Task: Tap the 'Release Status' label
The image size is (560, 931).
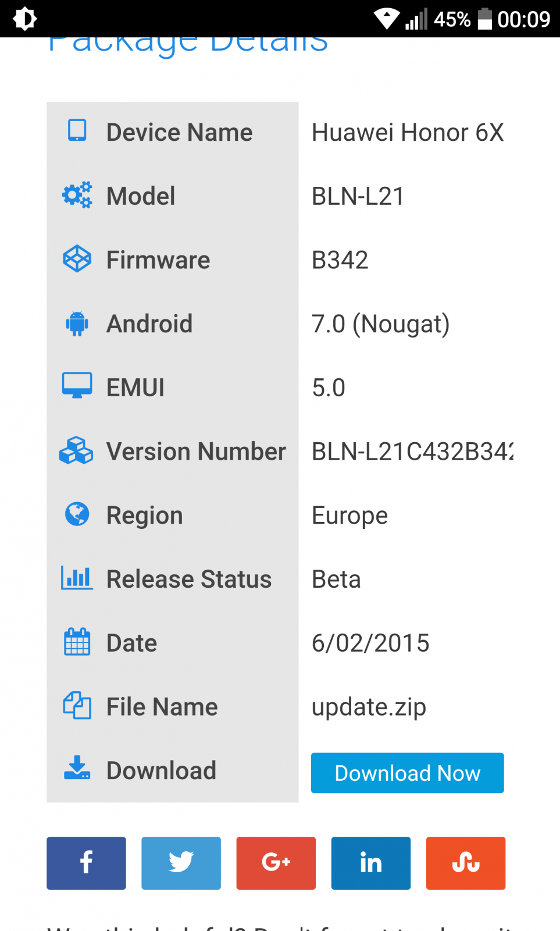Action: [189, 580]
